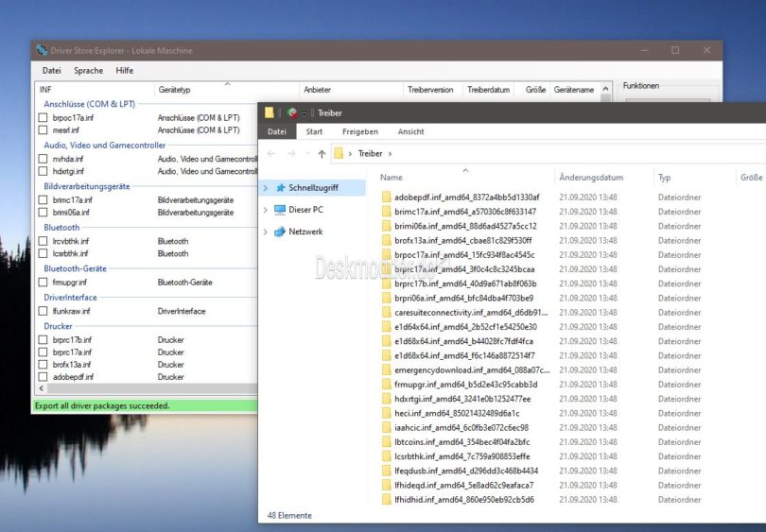Tick the nvhda.inf driver checkbox
This screenshot has width=766, height=532.
pos(43,160)
